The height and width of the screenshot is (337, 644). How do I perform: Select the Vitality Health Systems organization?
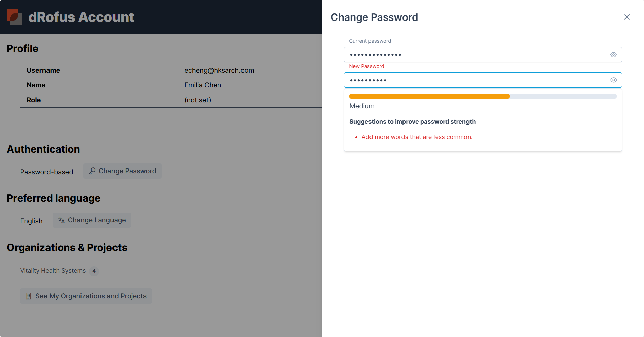(x=53, y=271)
